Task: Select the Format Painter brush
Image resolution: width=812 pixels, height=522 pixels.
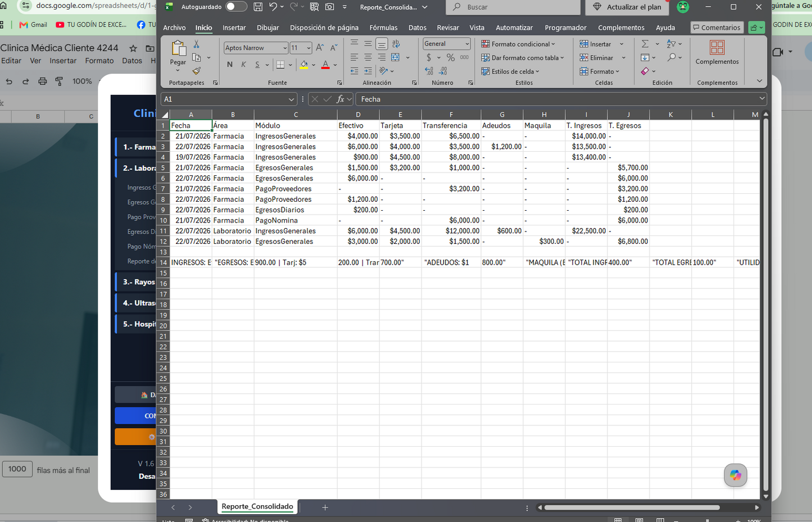Action: [x=196, y=71]
